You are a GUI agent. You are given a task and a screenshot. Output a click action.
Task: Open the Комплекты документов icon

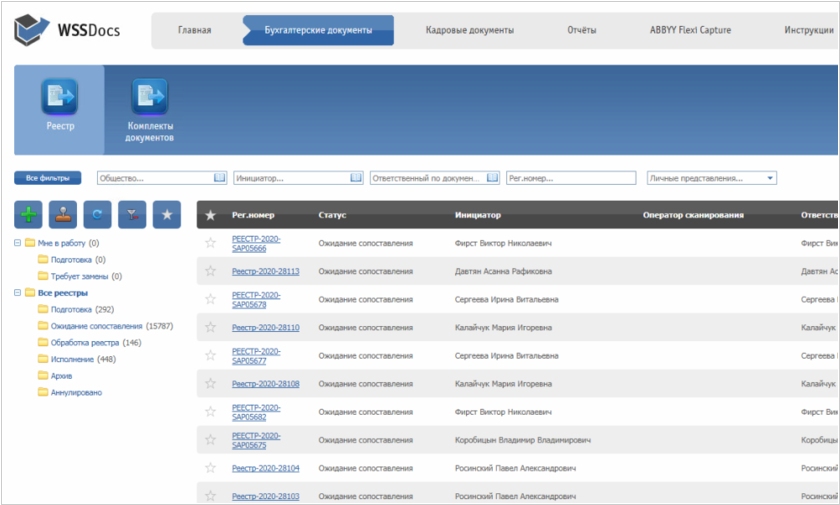150,97
